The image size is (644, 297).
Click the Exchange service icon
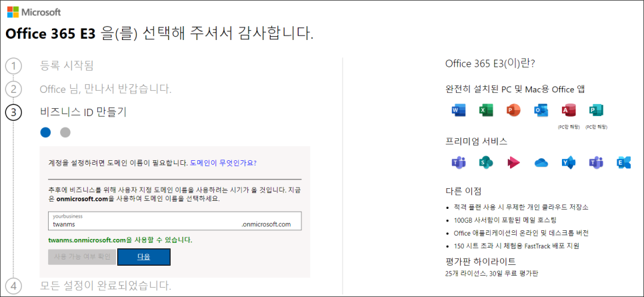tap(623, 163)
